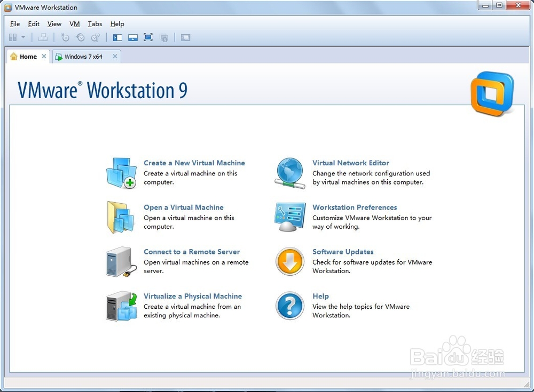Enter full screen mode via toolbar icon

coord(148,37)
